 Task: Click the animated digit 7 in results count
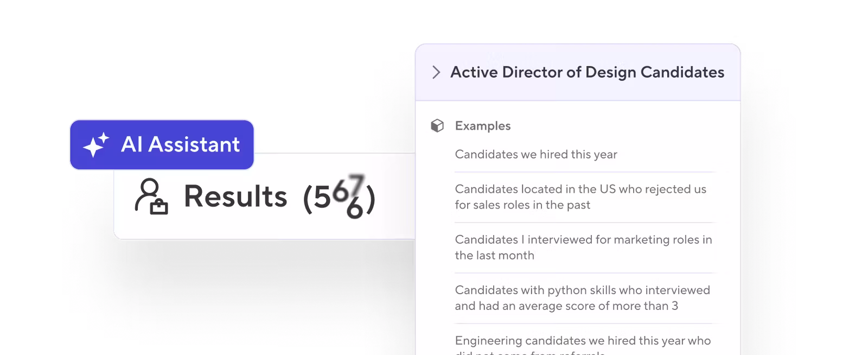[x=355, y=183]
